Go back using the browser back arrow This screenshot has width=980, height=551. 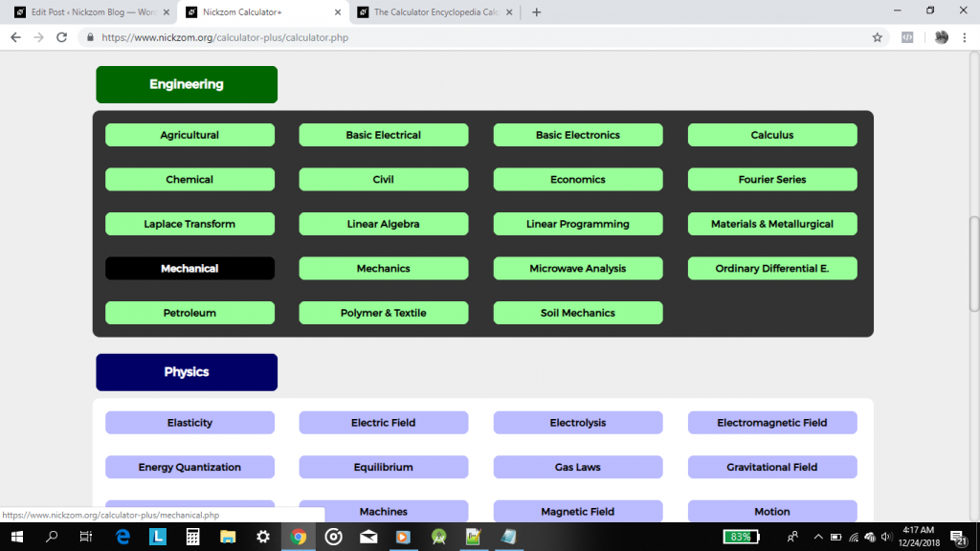pyautogui.click(x=15, y=37)
